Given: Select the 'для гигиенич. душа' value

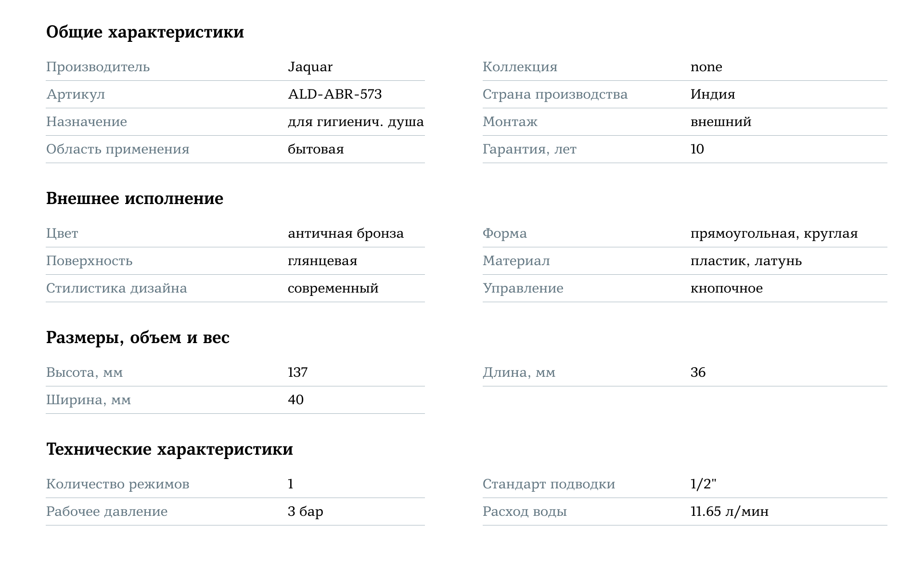Looking at the screenshot, I should (x=356, y=122).
